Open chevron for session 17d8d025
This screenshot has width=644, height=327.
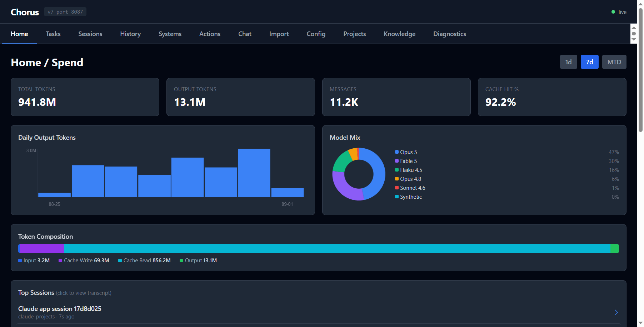[616, 312]
